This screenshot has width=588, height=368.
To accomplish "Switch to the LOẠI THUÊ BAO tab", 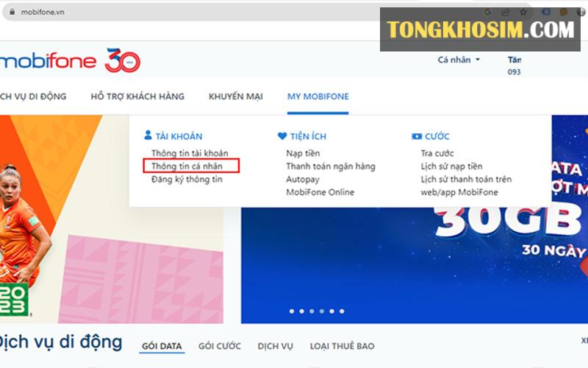I will (342, 346).
